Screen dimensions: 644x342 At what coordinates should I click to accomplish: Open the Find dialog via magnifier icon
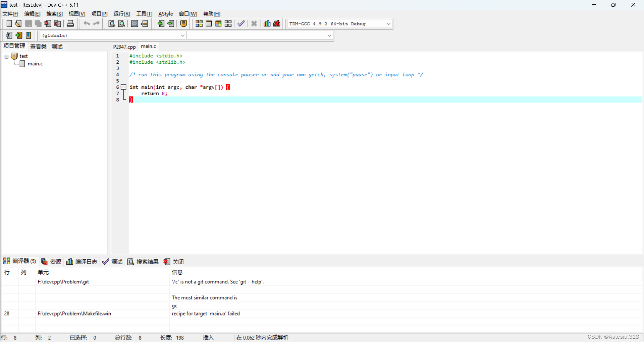pyautogui.click(x=111, y=23)
